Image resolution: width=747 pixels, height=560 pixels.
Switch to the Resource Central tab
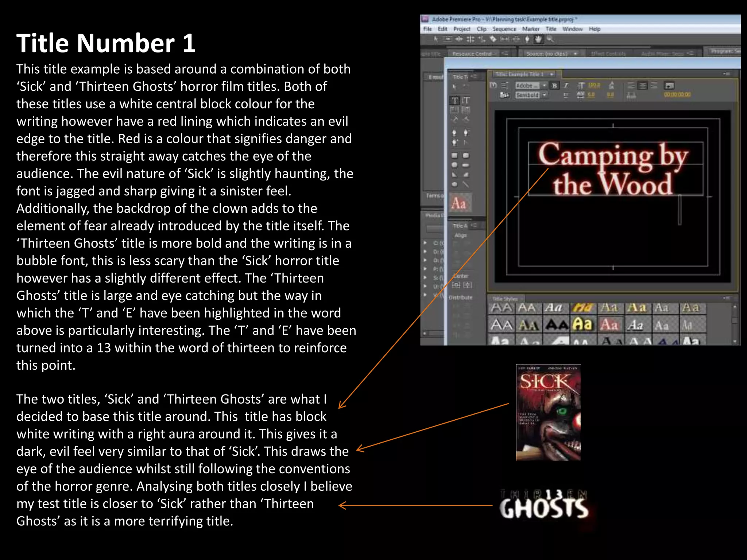[472, 54]
